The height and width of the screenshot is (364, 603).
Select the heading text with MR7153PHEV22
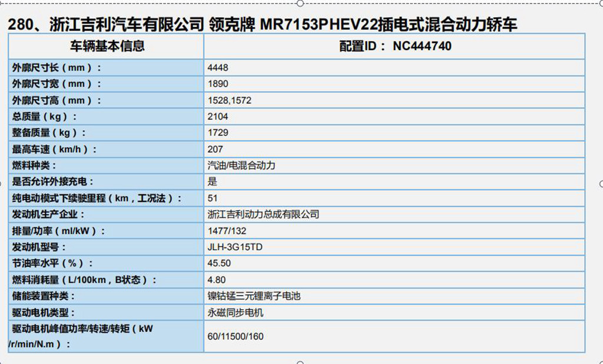pos(262,25)
